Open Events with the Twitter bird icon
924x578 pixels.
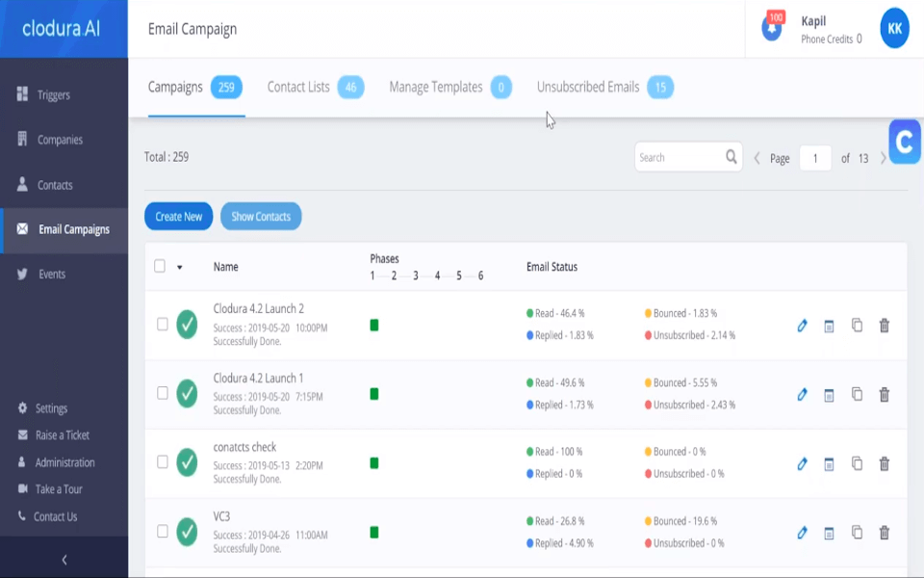(x=41, y=275)
